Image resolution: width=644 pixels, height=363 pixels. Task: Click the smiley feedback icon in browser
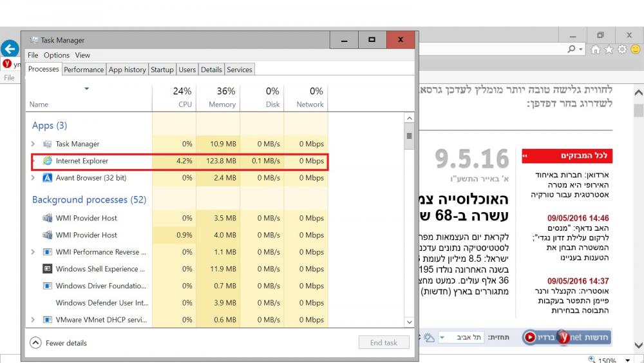636,50
